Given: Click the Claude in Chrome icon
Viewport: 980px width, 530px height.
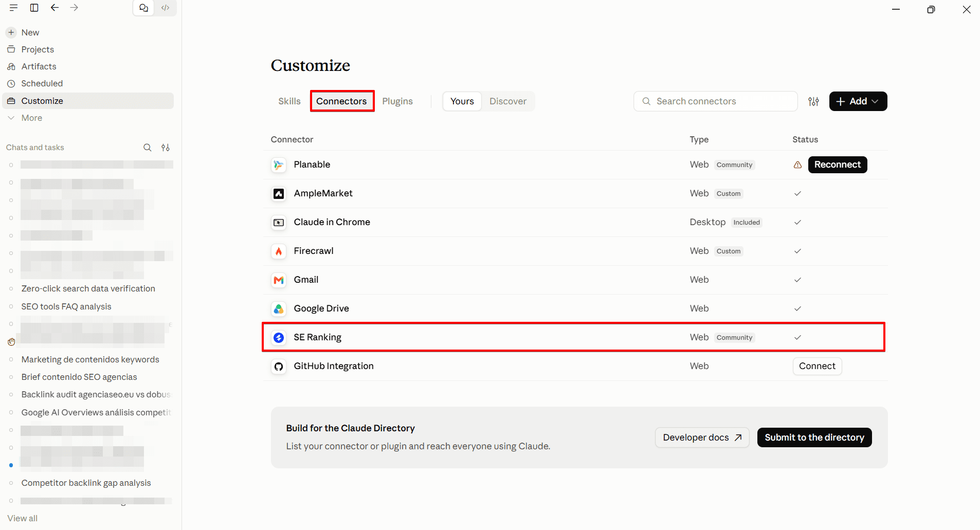Looking at the screenshot, I should pyautogui.click(x=279, y=223).
